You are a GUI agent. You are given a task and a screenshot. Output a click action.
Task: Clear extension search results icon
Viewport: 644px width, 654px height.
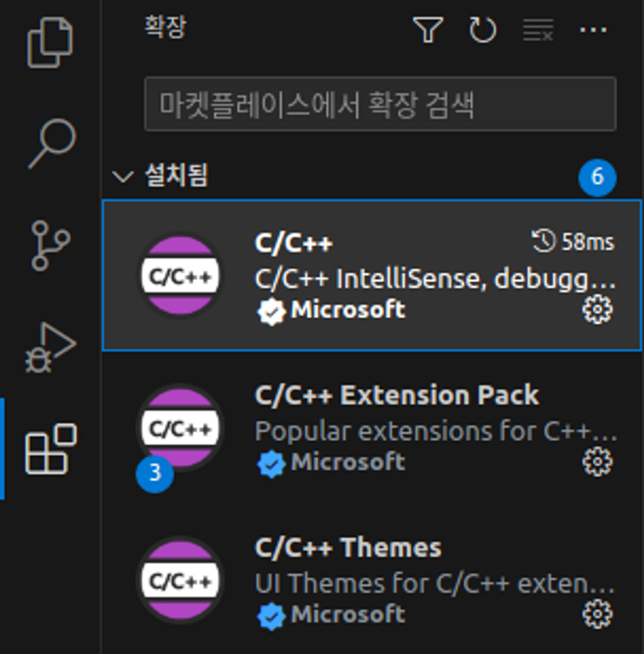(x=538, y=30)
